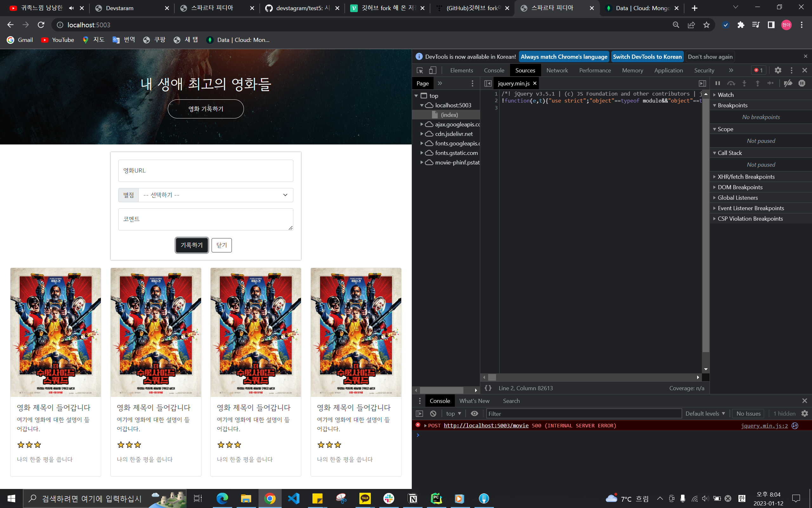Click the code editor horizontal scrollbar thumb
The image size is (812, 508).
pyautogui.click(x=492, y=377)
